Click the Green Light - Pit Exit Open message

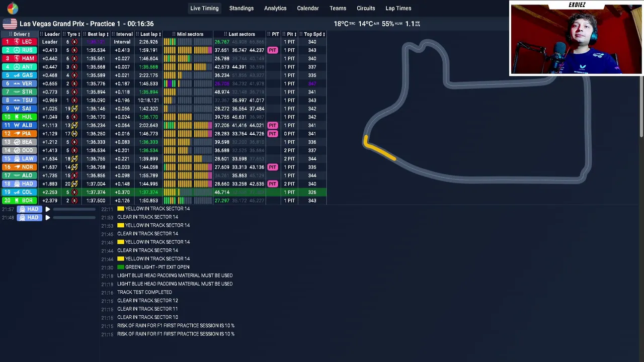point(157,267)
